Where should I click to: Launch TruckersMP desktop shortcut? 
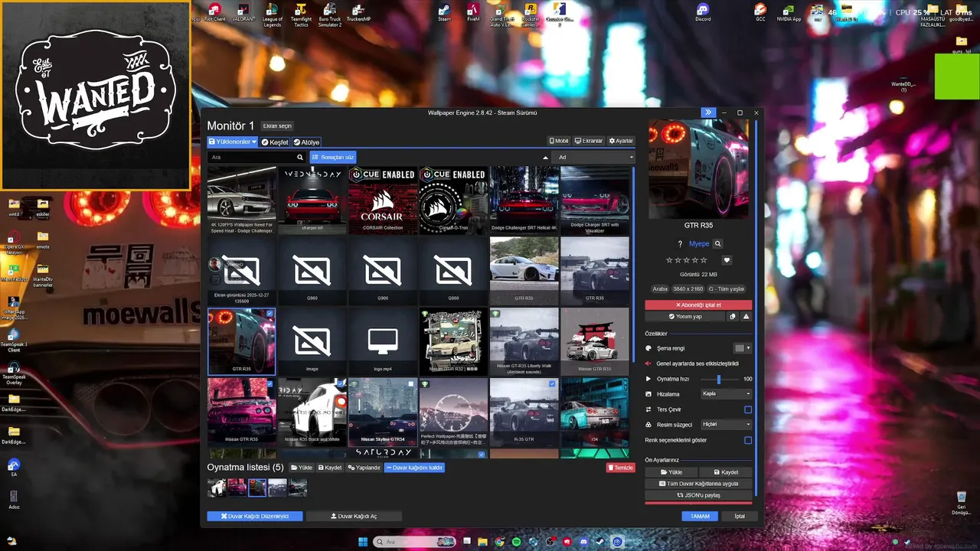358,12
